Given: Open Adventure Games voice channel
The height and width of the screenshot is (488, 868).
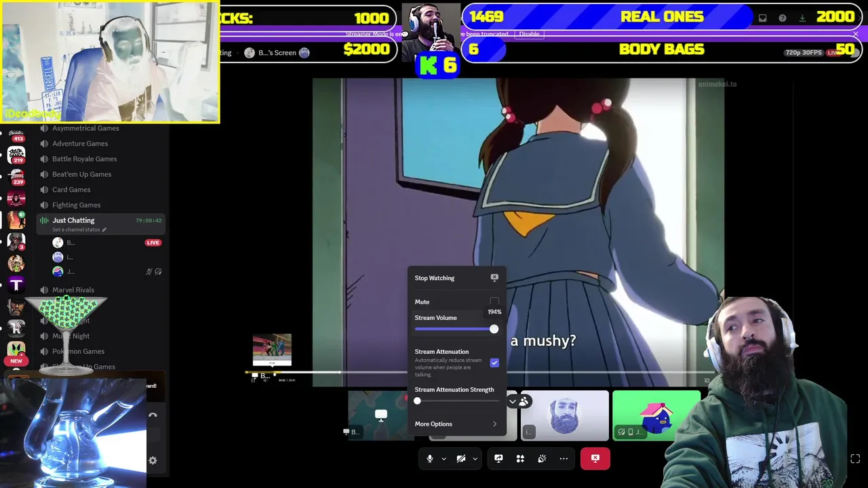Looking at the screenshot, I should (80, 144).
